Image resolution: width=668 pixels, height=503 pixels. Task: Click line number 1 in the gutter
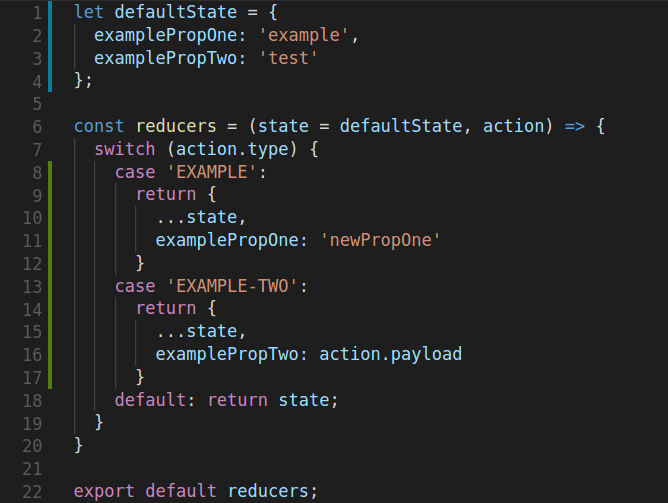tap(37, 14)
